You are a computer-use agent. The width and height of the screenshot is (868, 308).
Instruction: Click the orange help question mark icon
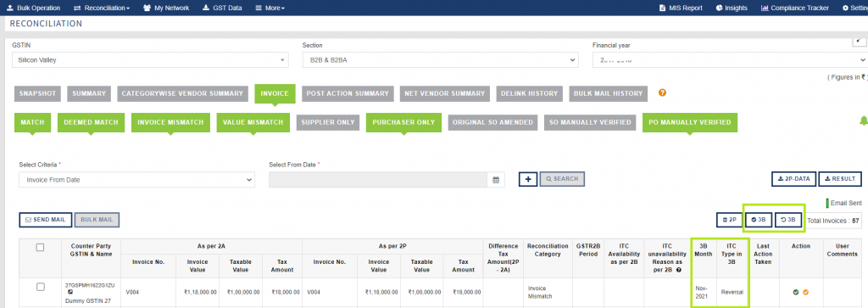coord(662,93)
